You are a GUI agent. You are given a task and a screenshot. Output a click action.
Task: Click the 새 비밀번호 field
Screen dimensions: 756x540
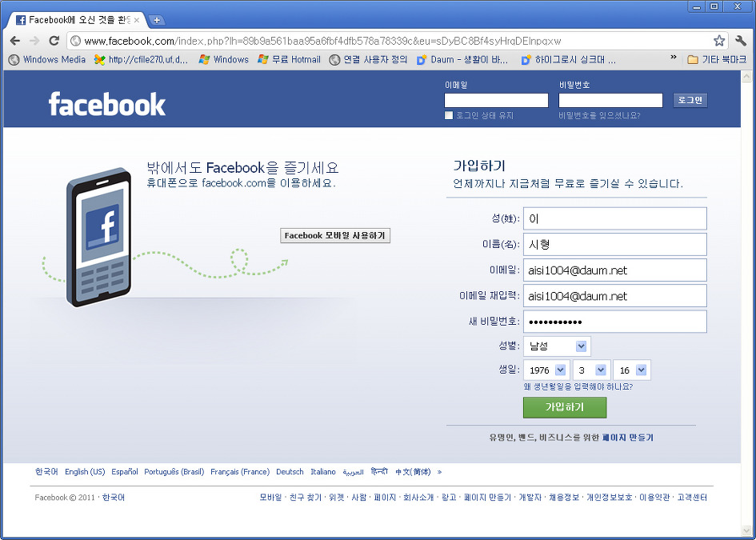[x=614, y=322]
